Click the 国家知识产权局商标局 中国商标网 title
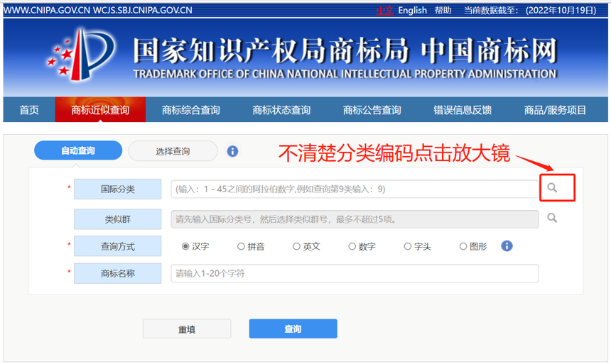This screenshot has height=364, width=611. (345, 50)
